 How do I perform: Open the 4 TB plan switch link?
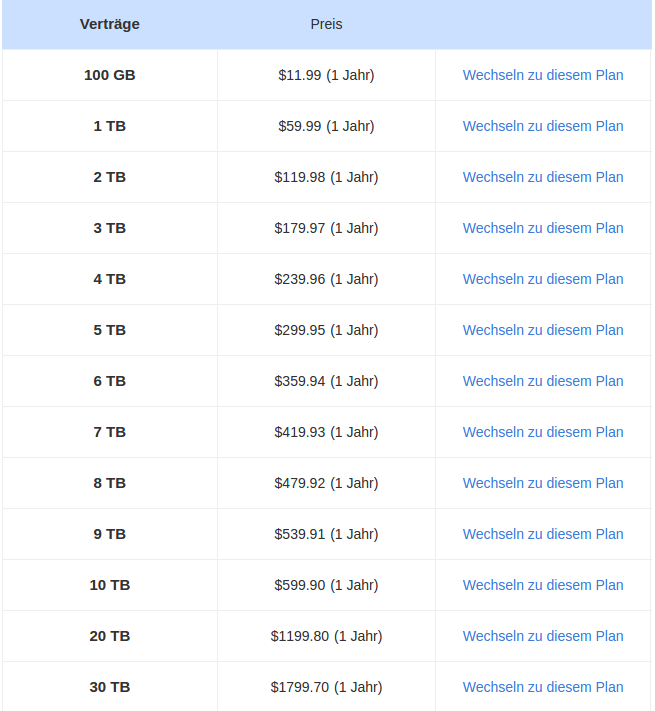(x=543, y=279)
